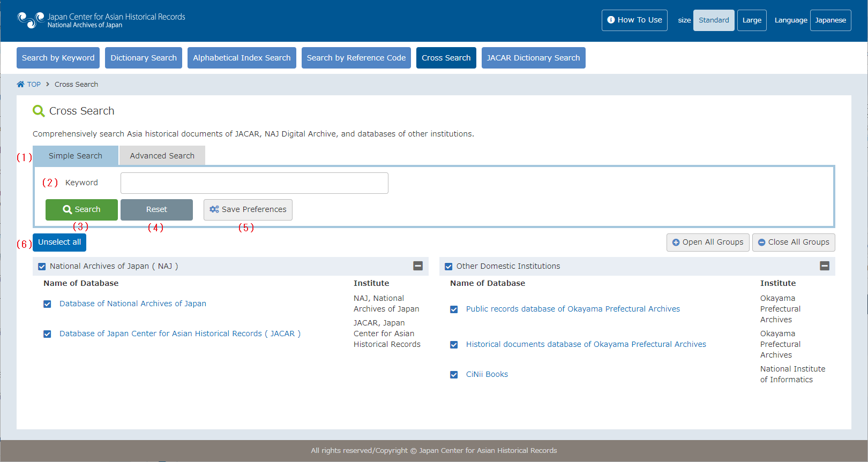The width and height of the screenshot is (868, 462).
Task: Click the JACAR logo in the header
Action: (x=101, y=20)
